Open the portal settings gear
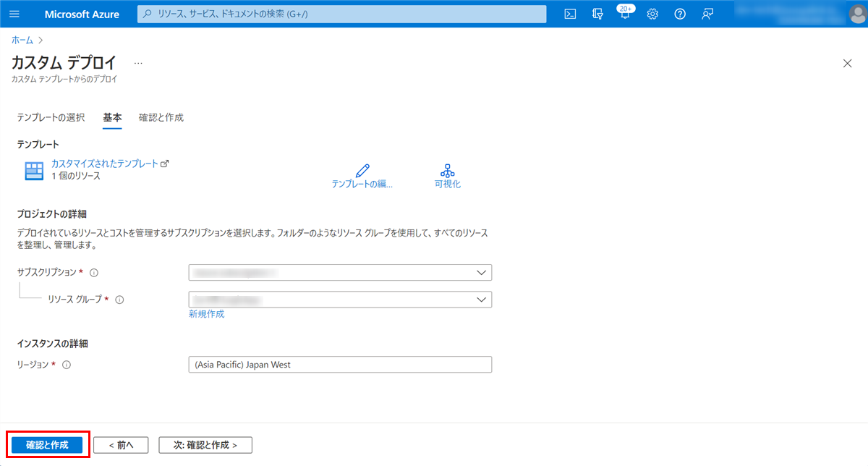The image size is (868, 466). (652, 14)
